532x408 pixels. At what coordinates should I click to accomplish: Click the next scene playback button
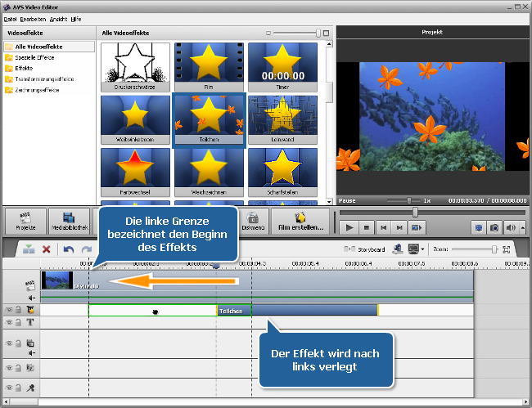tap(417, 228)
